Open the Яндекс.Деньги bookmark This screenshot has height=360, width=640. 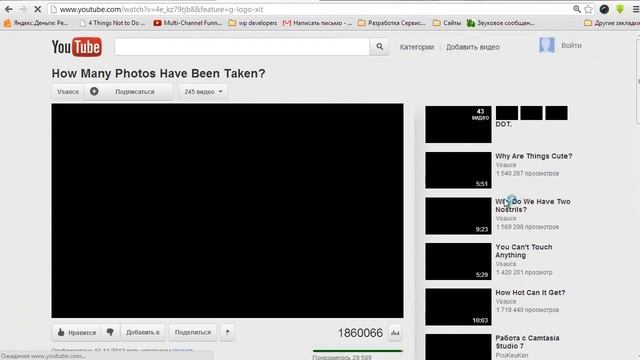(36, 23)
